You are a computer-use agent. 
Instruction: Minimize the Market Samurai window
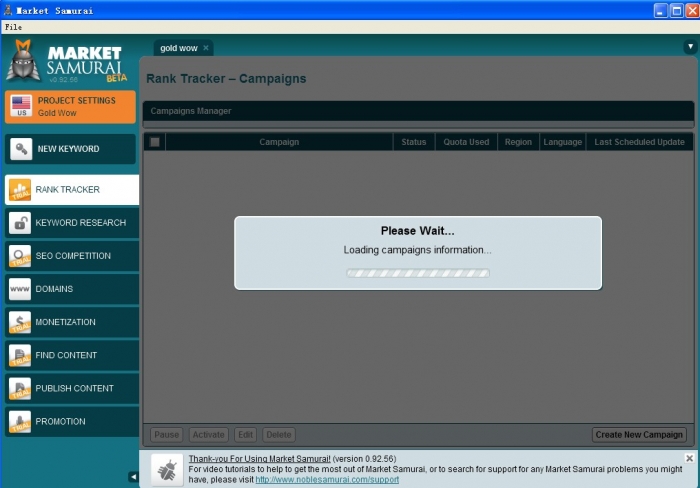(x=661, y=10)
